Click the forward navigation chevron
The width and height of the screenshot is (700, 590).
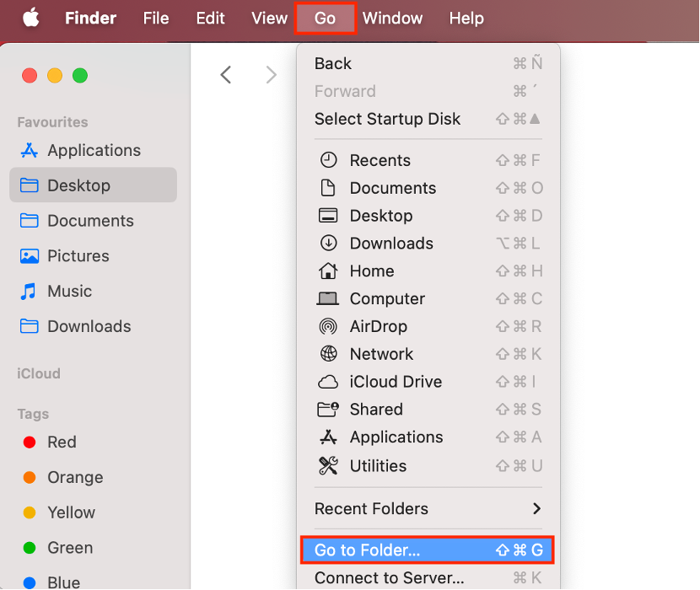271,74
